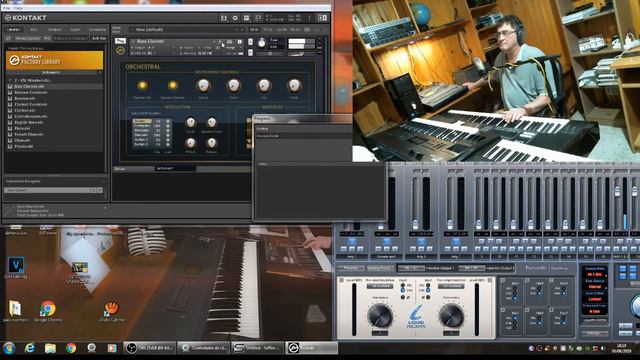Viewport: 640px width, 360px height.
Task: Toggle the Solo button of Bass Clarinet instrument
Action: point(250,42)
